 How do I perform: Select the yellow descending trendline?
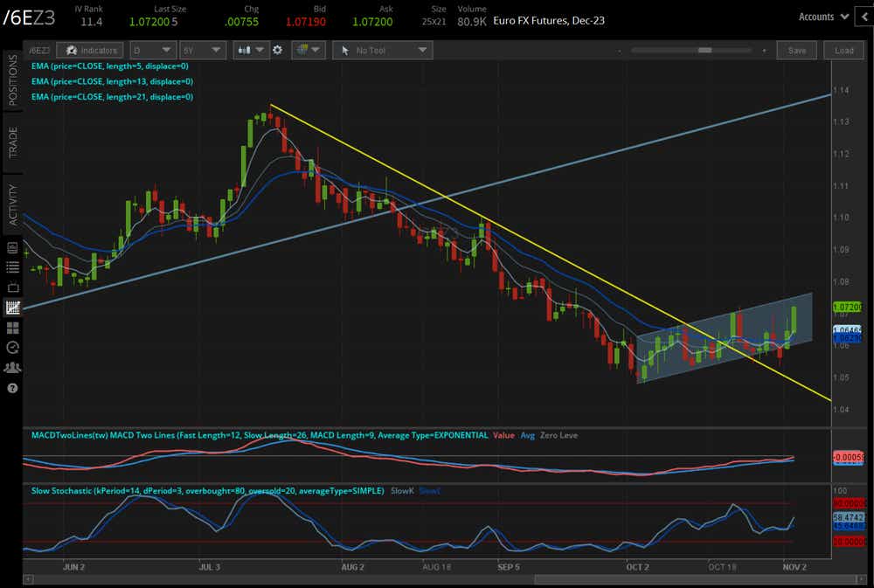(549, 252)
